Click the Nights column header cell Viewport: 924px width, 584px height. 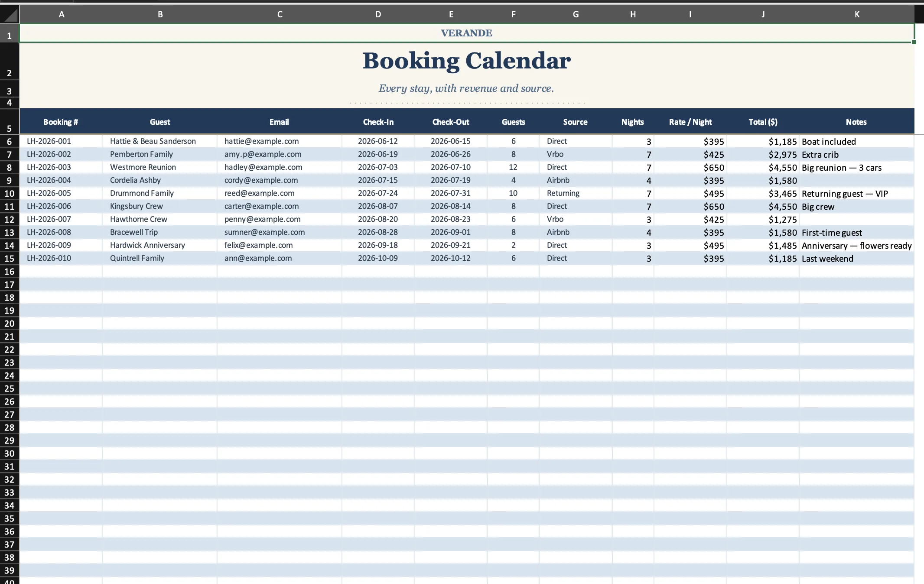point(633,122)
